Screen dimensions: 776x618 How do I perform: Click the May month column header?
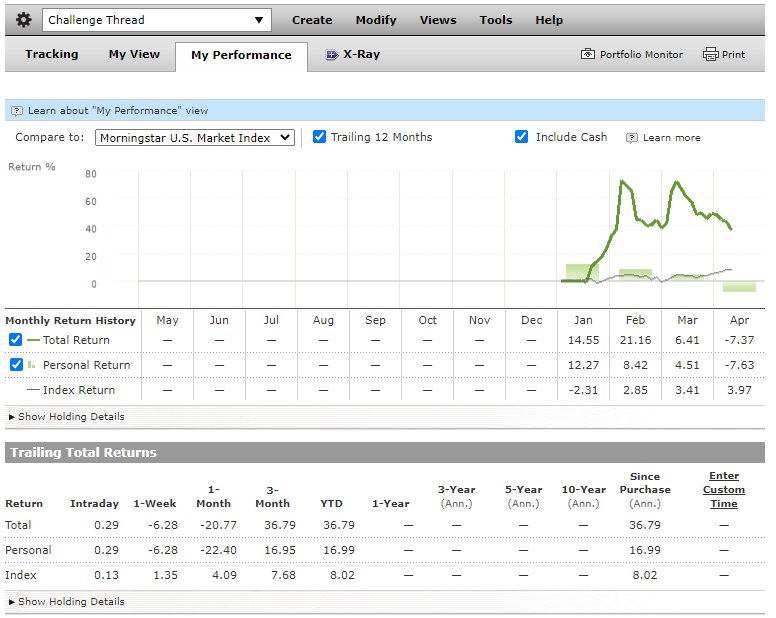[167, 321]
